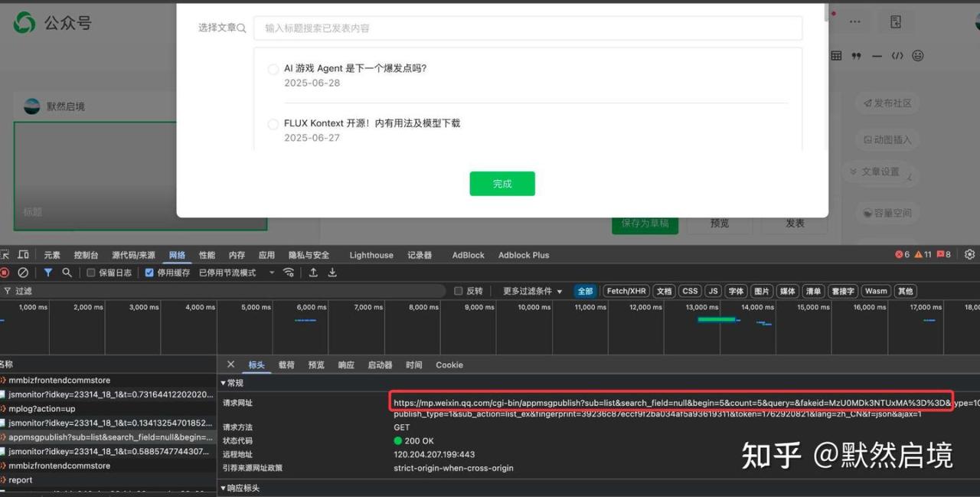The height and width of the screenshot is (497, 980).
Task: Toggle the 保留日志 checkbox
Action: tap(91, 273)
